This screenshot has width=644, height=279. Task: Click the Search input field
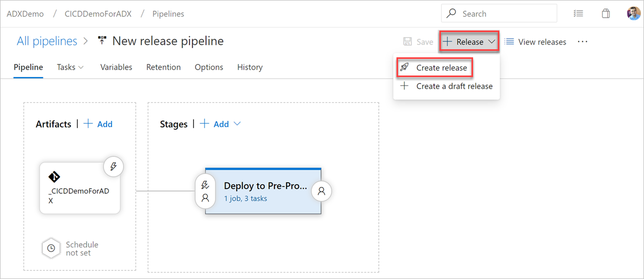504,14
